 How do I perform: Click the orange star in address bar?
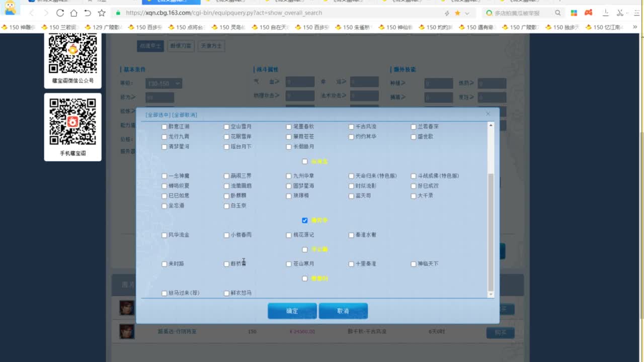tap(457, 13)
